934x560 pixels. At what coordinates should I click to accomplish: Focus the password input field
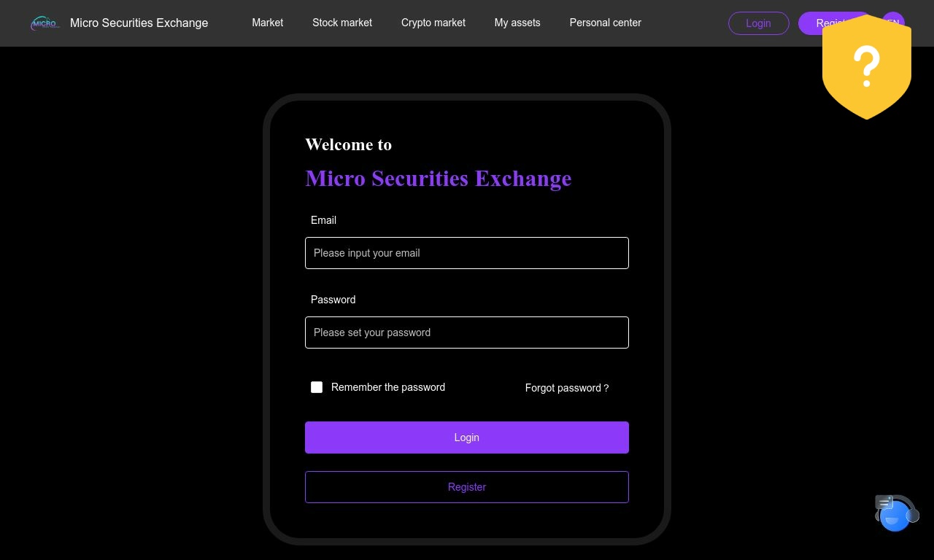click(467, 332)
